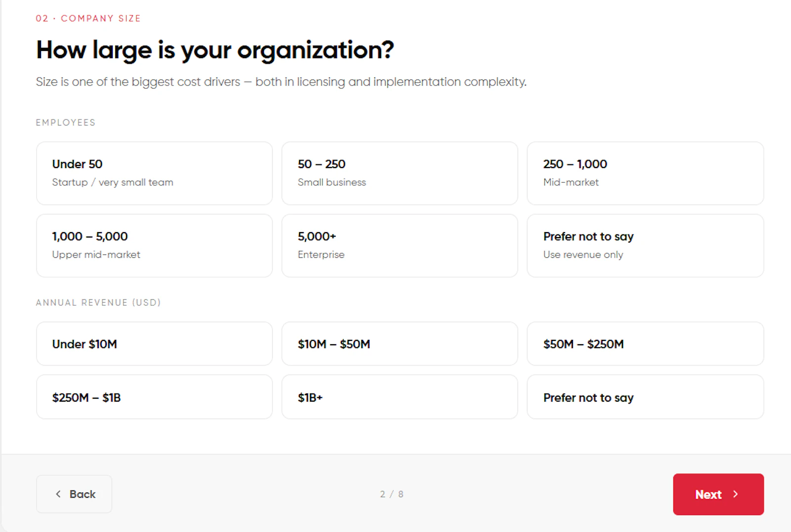The image size is (791, 532).
Task: Go to the next step with Next
Action: 718,494
